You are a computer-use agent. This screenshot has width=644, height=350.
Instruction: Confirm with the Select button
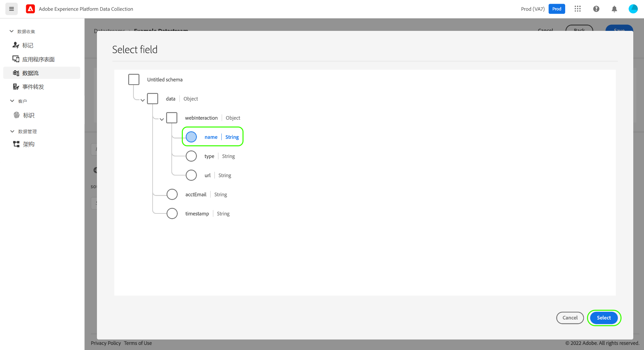coord(604,318)
